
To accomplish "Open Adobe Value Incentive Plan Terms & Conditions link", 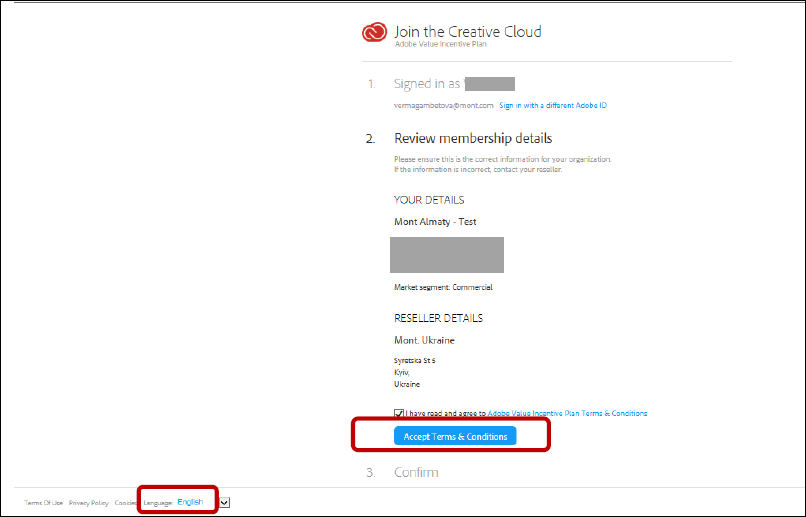I will 567,413.
